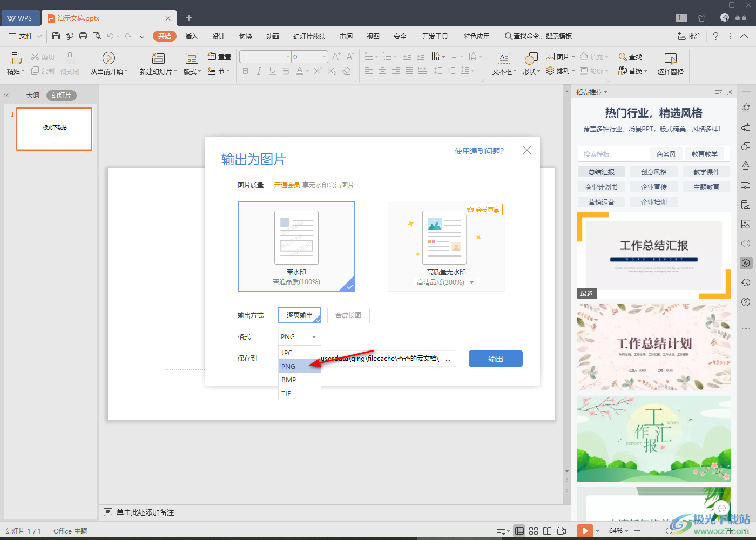Switch to Outline panel view
This screenshot has width=756, height=540.
click(33, 96)
